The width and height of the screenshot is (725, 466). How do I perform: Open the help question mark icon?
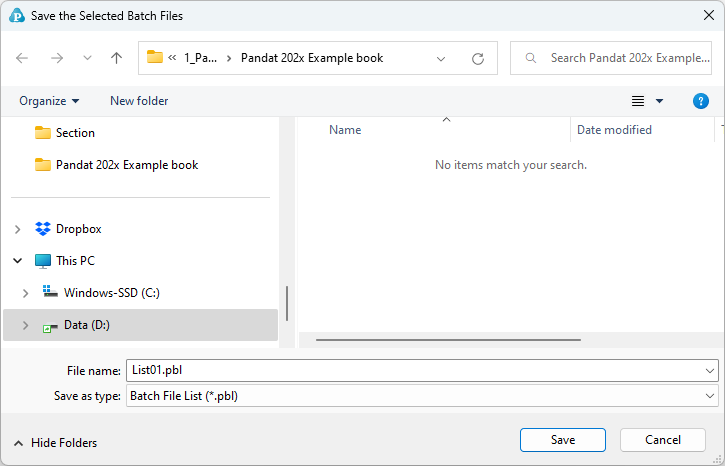pyautogui.click(x=701, y=101)
